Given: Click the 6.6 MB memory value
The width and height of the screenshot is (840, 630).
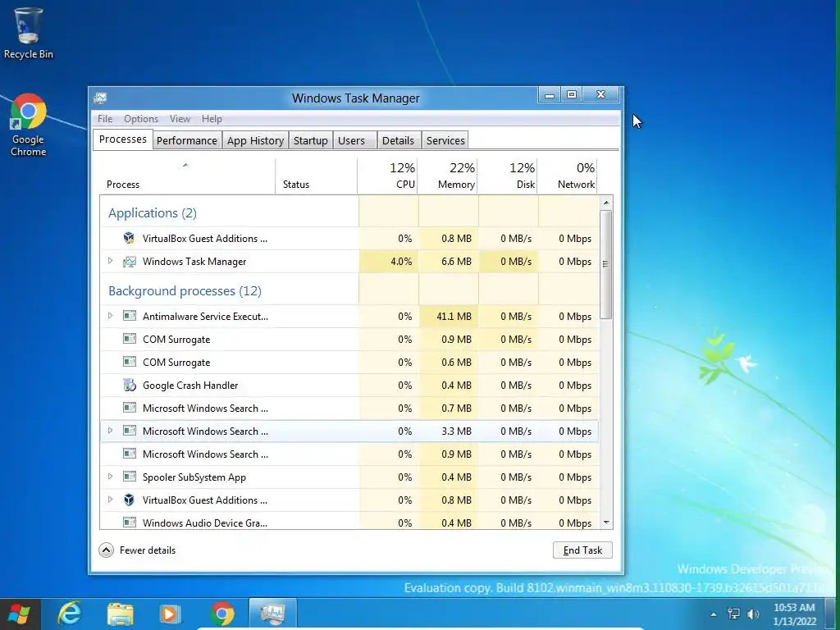Looking at the screenshot, I should coord(456,262).
